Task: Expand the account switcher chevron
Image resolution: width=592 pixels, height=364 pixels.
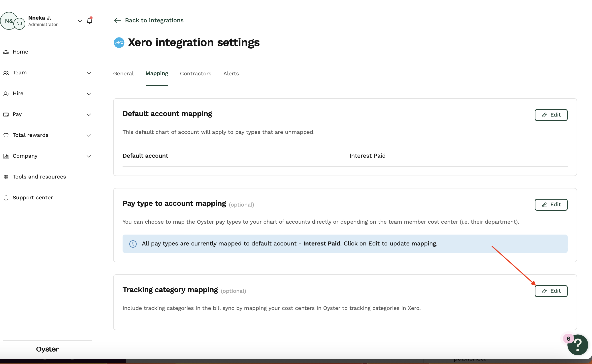Action: pyautogui.click(x=80, y=21)
